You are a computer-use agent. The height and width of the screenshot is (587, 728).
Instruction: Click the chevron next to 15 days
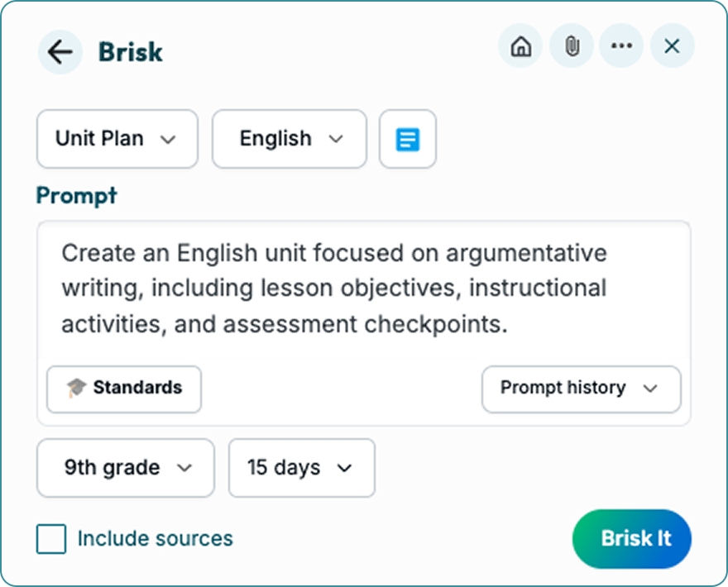coord(344,468)
